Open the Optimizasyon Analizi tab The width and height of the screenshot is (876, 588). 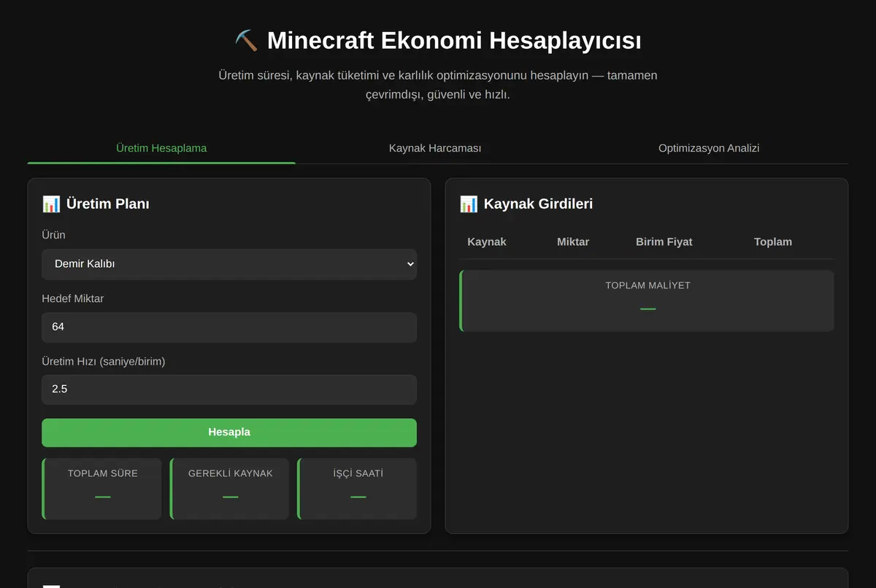pos(709,148)
